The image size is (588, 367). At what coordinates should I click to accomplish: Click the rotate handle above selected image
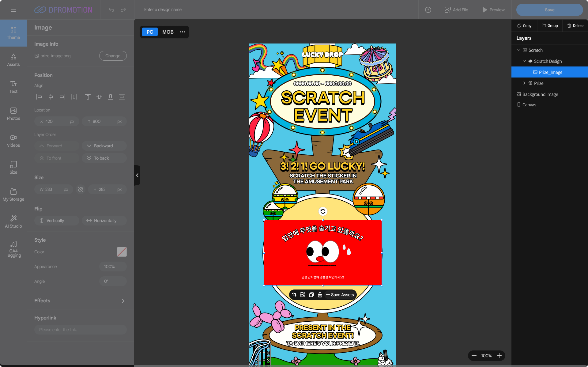(x=323, y=211)
